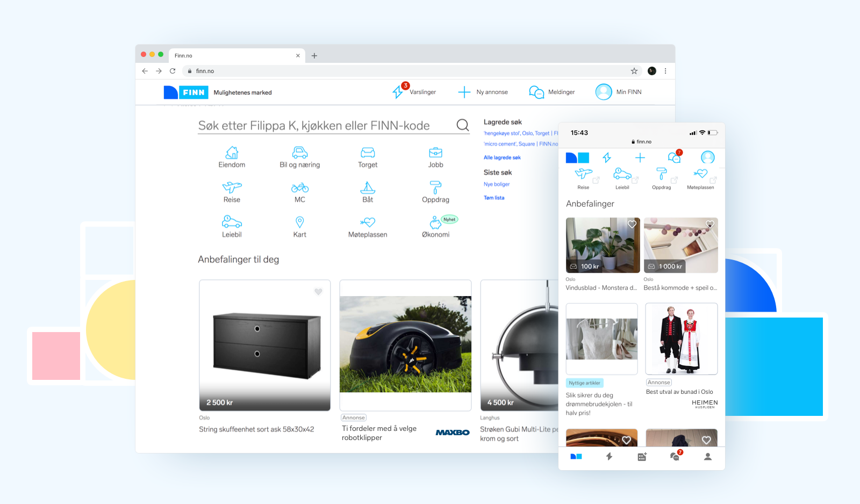Click the Tøm lista link
Image resolution: width=860 pixels, height=504 pixels.
494,198
